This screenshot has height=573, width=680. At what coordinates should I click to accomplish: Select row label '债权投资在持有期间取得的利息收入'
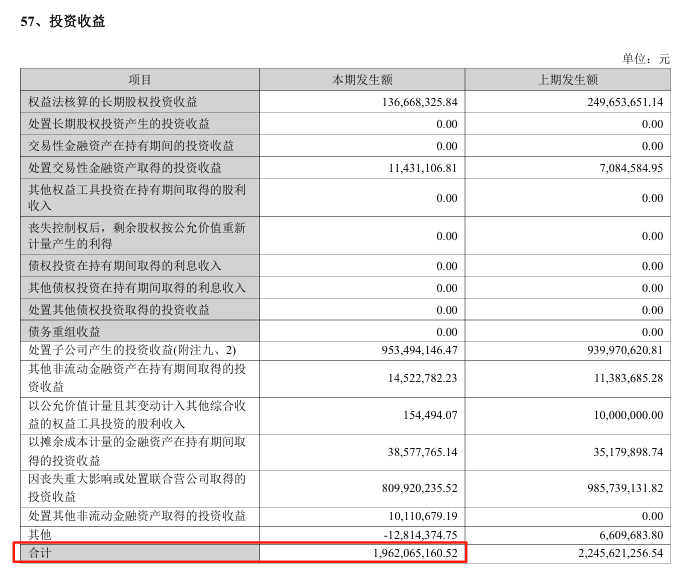[125, 266]
